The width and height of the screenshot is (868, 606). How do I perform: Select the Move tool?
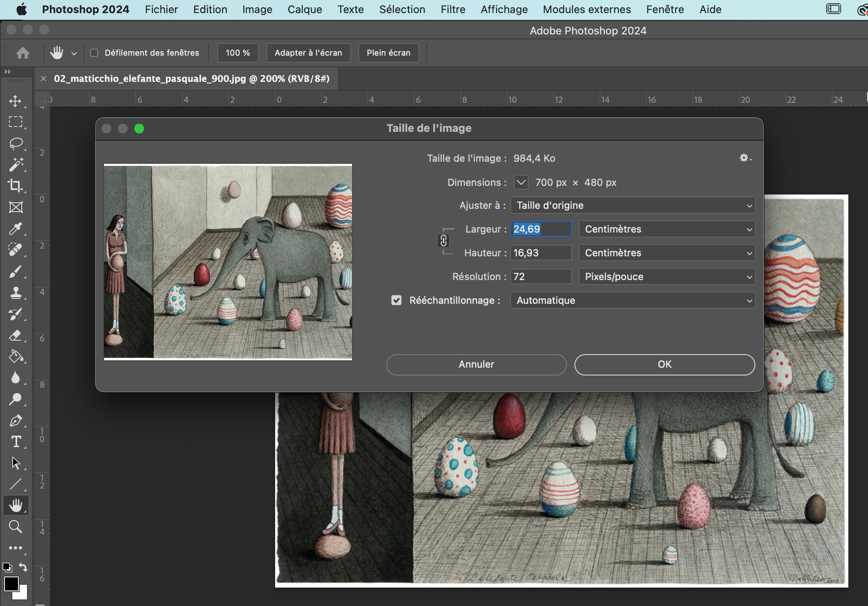pos(16,101)
